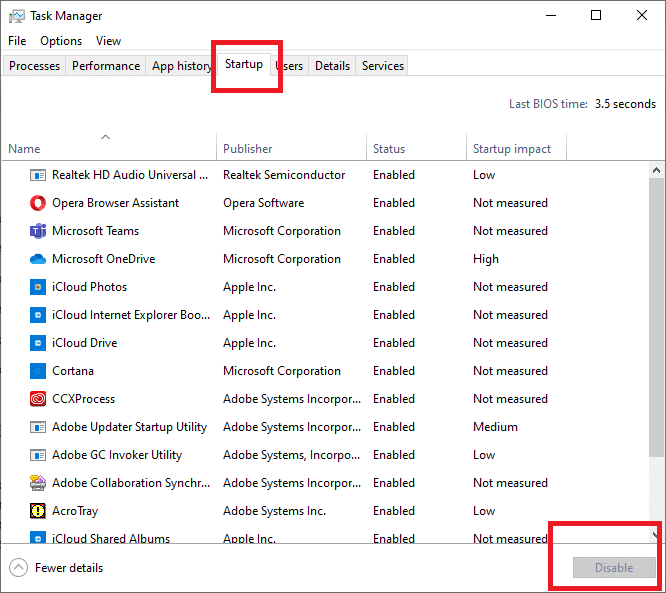Click Adobe Systems Inc. publisher cell

pyautogui.click(x=274, y=511)
